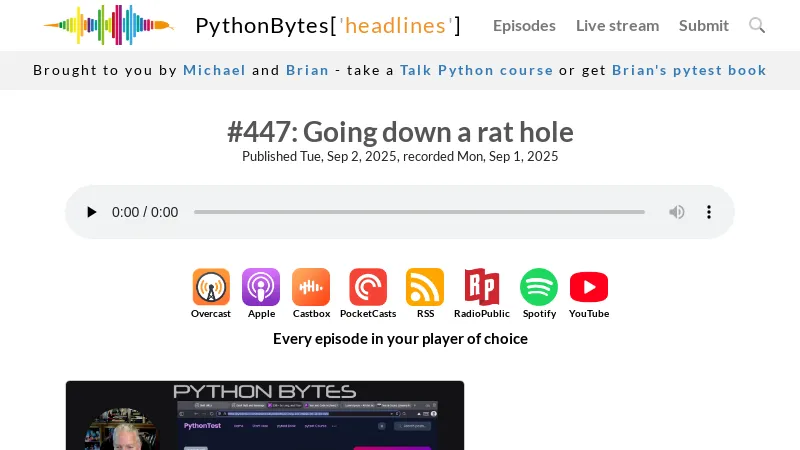
Task: Open the PocketCasts icon
Action: (x=368, y=287)
